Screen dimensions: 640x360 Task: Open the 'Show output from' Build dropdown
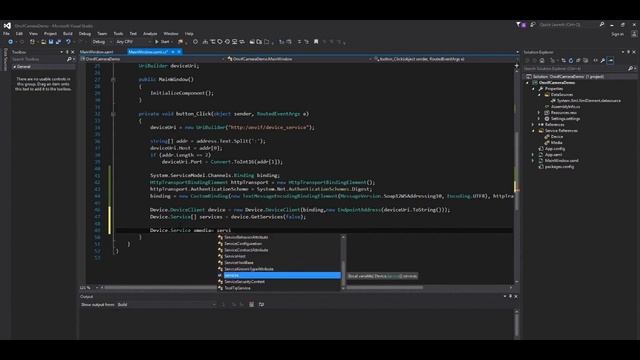point(167,304)
